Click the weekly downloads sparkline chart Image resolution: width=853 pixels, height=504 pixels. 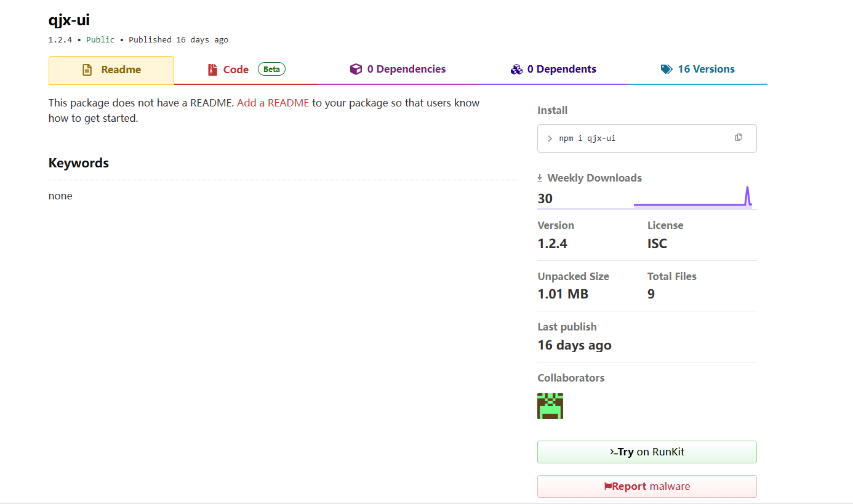(692, 197)
